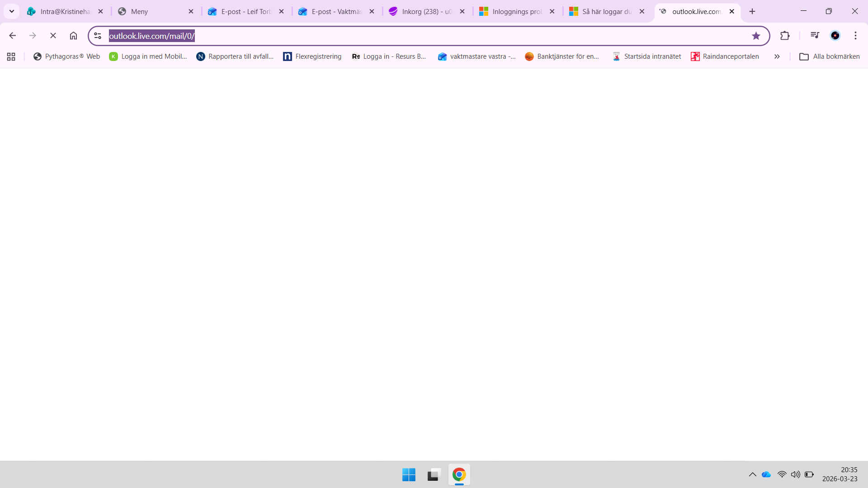Open the clock and date panel

[x=840, y=474]
